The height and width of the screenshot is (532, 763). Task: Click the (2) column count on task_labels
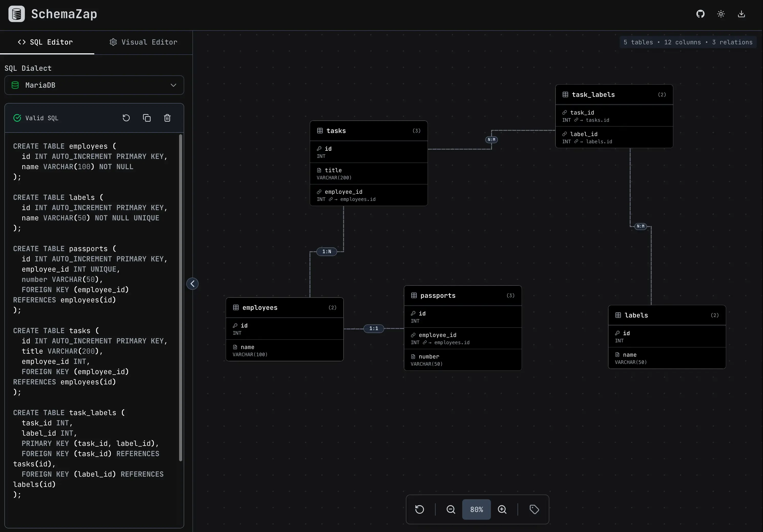click(662, 95)
